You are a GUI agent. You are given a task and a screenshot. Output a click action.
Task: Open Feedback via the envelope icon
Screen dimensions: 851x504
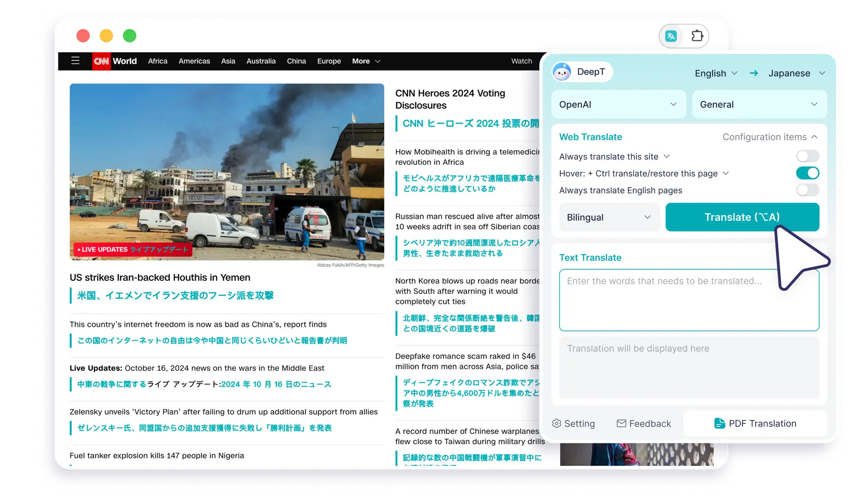[x=621, y=423]
